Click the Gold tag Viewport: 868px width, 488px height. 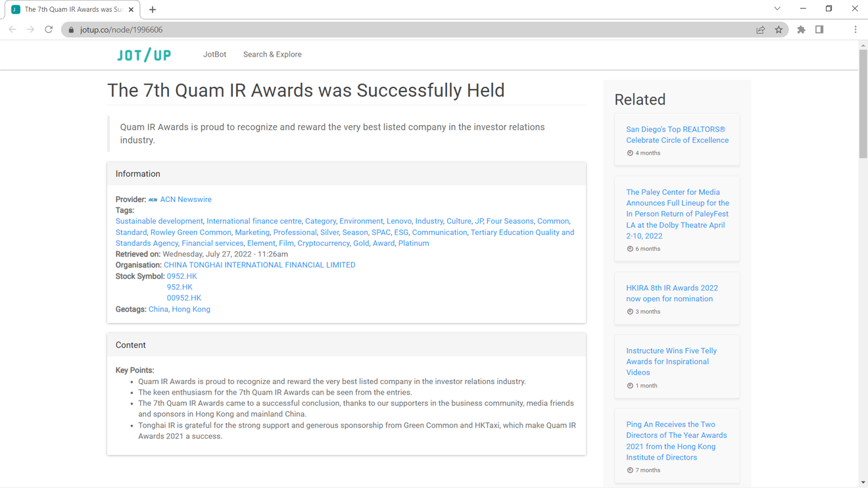point(361,243)
